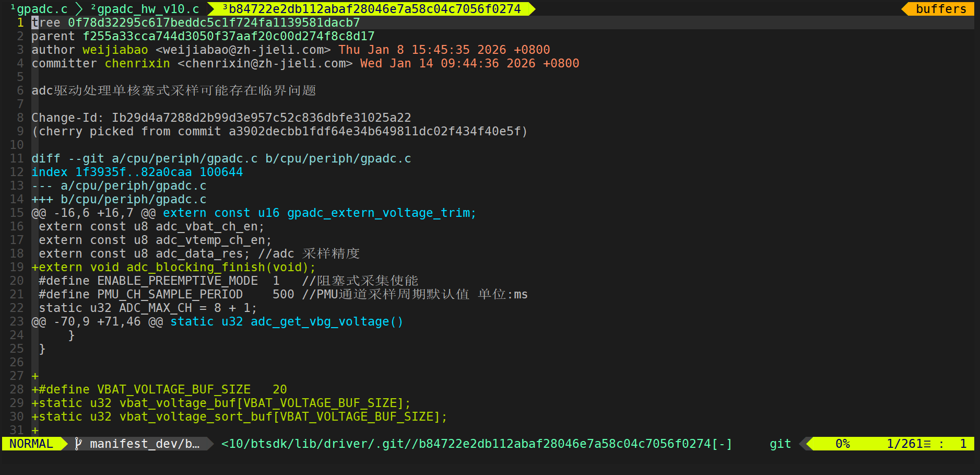Screen dimensions: 980x475
Task: Click the Change-Id line
Action: click(x=221, y=118)
